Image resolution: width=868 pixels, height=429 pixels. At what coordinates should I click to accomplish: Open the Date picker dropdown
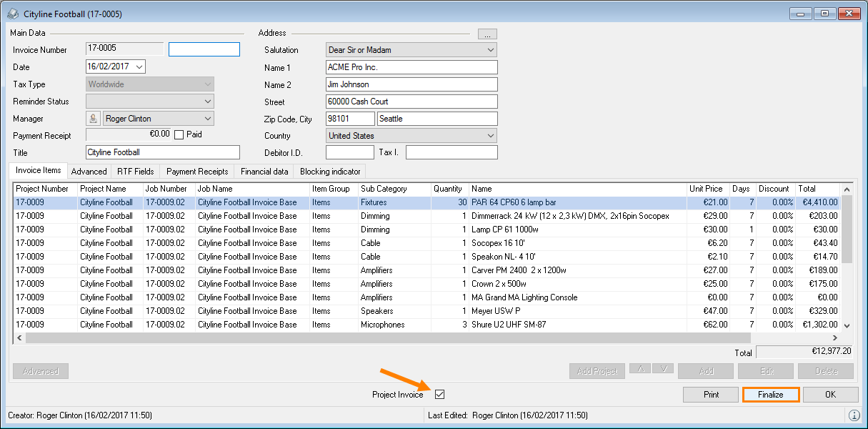coord(139,66)
